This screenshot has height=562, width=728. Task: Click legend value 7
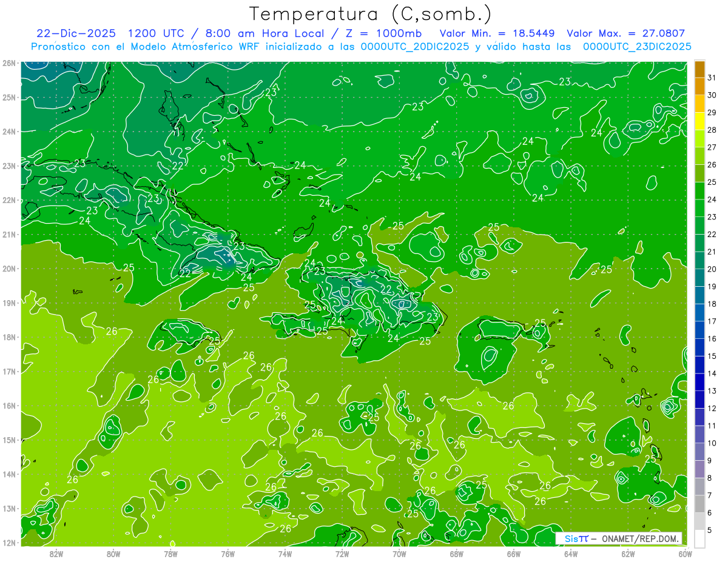click(710, 495)
